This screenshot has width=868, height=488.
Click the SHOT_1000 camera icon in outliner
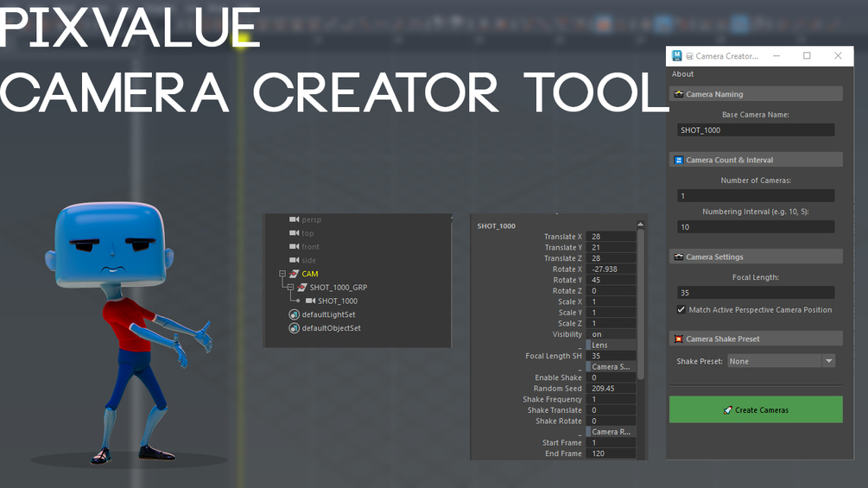311,301
